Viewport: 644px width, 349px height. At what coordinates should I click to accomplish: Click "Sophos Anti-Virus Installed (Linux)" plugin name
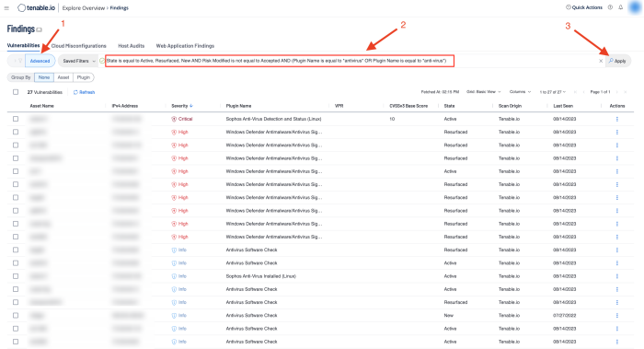point(260,276)
